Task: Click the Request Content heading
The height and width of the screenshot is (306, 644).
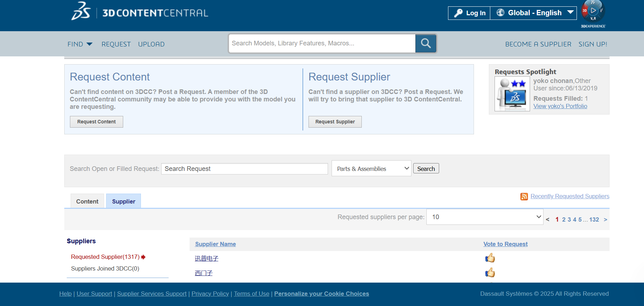Action: 110,77
